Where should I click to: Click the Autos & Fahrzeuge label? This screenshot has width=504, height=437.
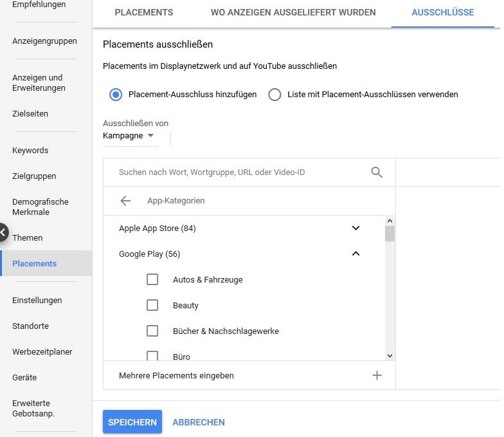(208, 279)
